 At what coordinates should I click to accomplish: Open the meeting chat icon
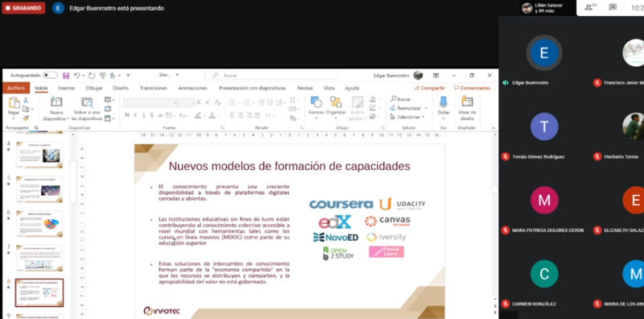(613, 7)
